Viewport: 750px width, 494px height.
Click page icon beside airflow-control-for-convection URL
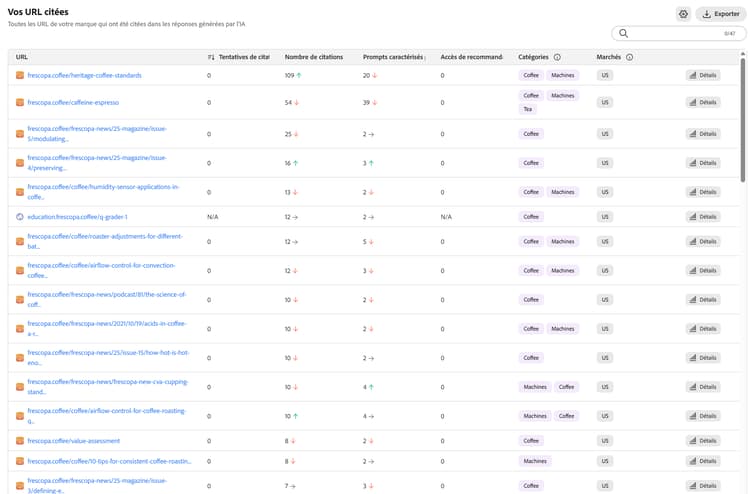click(20, 271)
